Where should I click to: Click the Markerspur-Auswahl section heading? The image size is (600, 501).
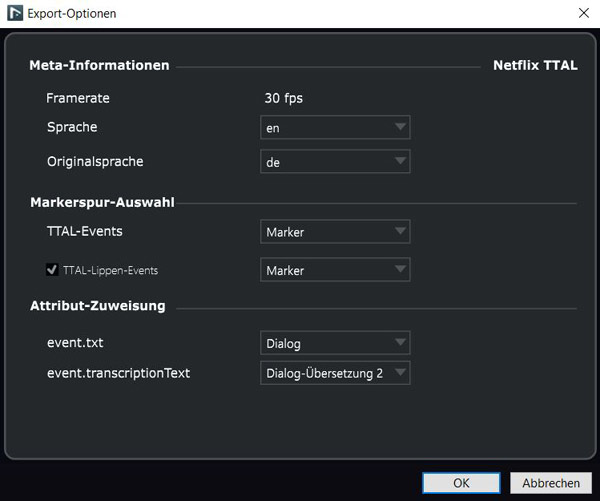coord(102,203)
